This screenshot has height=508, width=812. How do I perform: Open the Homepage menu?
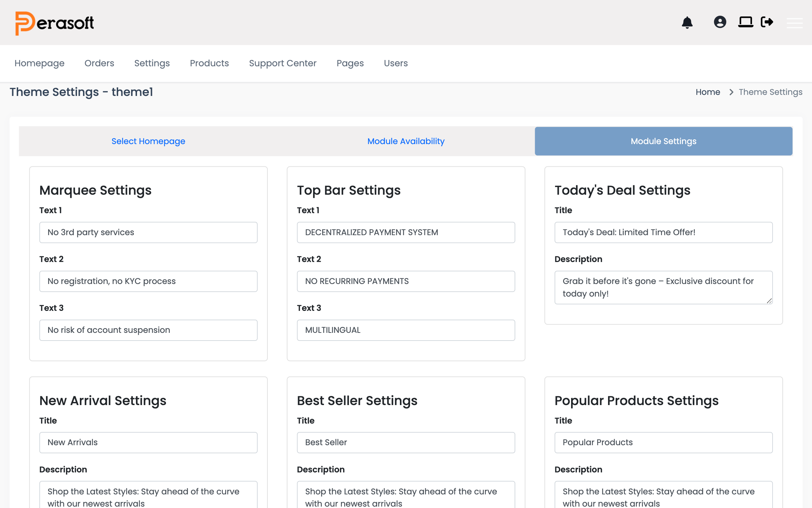tap(39, 63)
